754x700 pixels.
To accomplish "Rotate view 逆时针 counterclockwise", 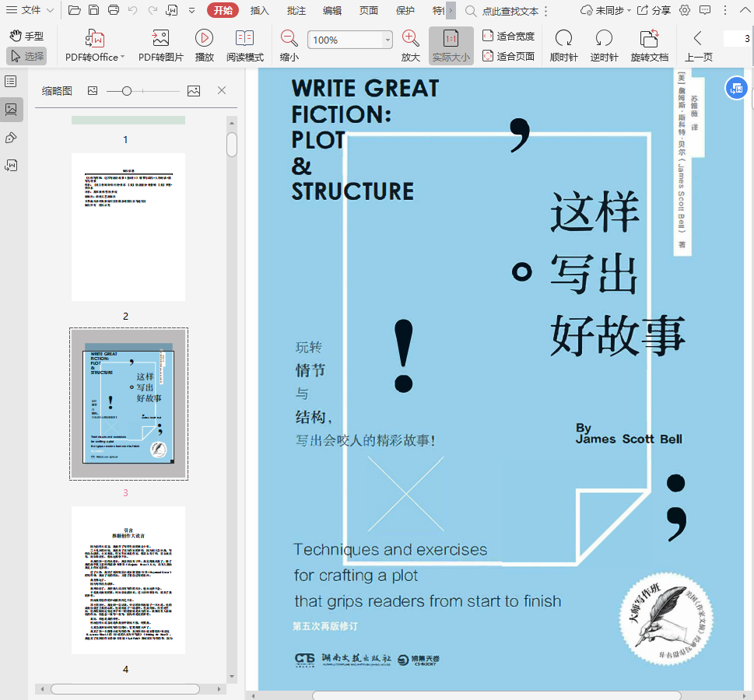I will [604, 46].
